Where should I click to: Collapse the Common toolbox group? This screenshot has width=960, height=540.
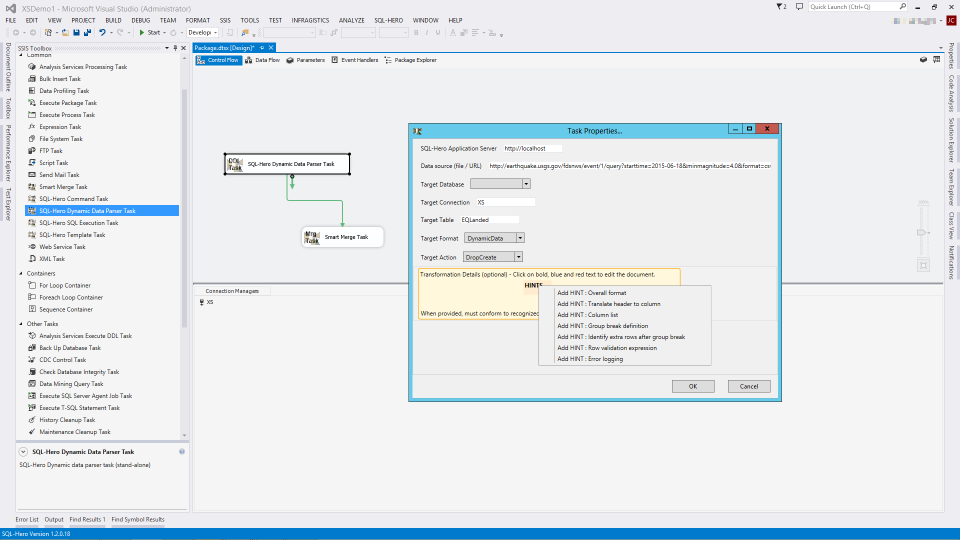21,55
